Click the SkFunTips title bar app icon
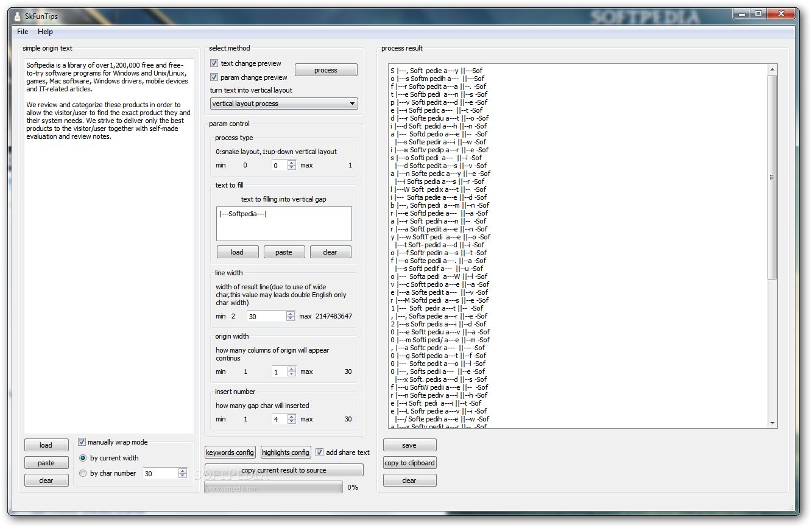This screenshot has width=812, height=528. [18, 16]
